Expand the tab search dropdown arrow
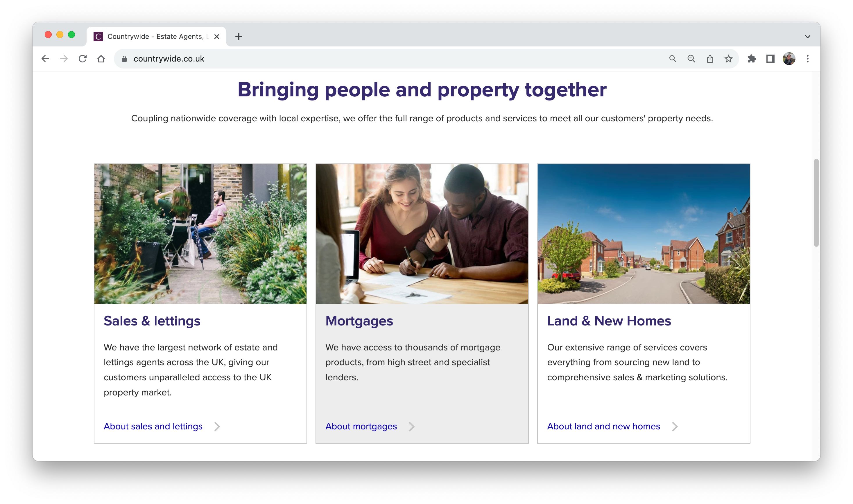This screenshot has height=504, width=853. (x=807, y=37)
